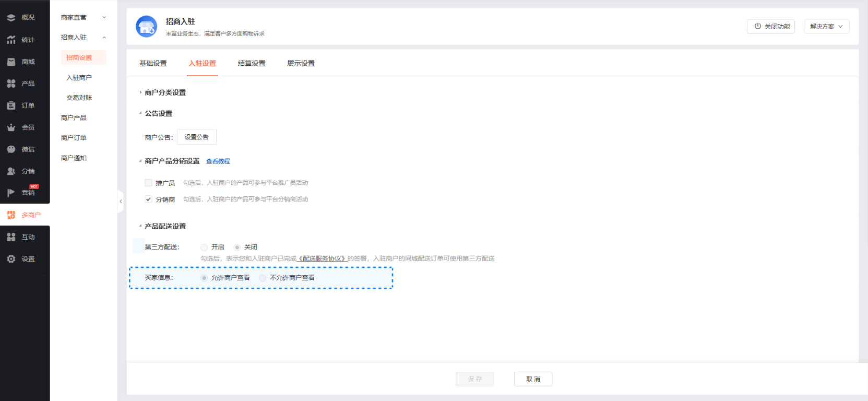Image resolution: width=868 pixels, height=401 pixels.
Task: Select the 商城 mall icon
Action: coord(11,62)
